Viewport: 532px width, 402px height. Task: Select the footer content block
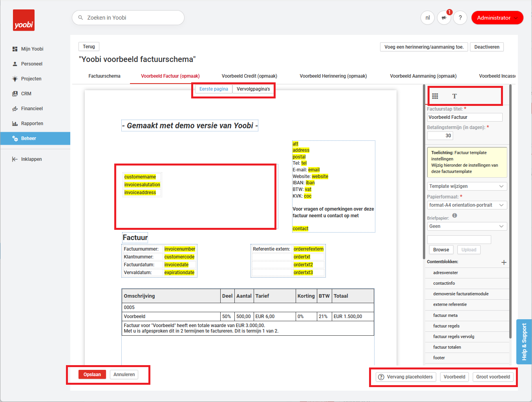(467, 358)
